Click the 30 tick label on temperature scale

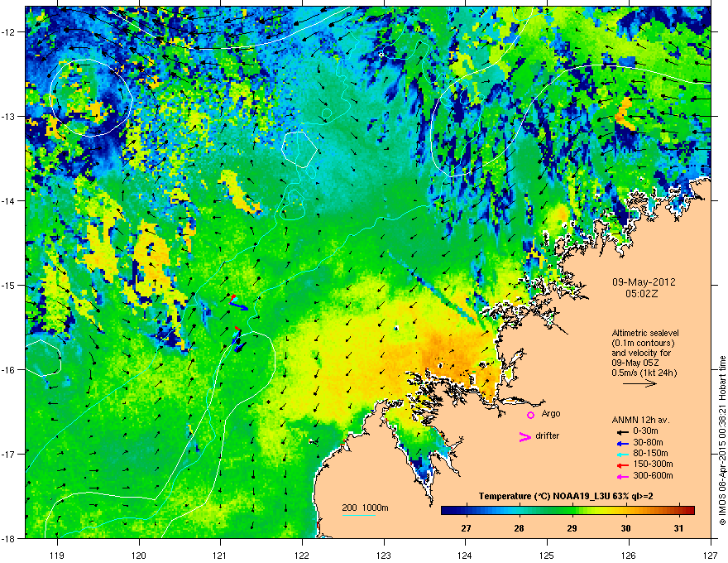pyautogui.click(x=626, y=528)
